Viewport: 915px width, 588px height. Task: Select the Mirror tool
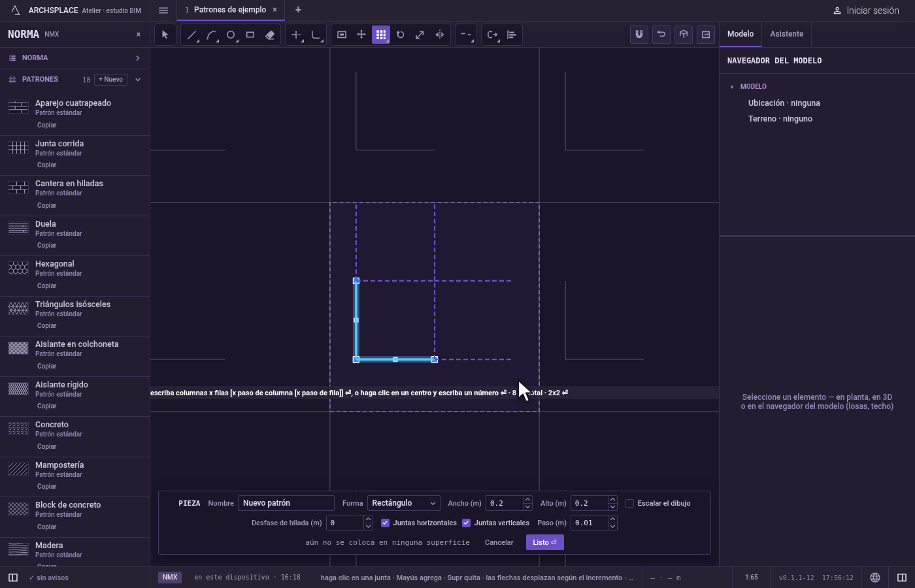point(440,35)
